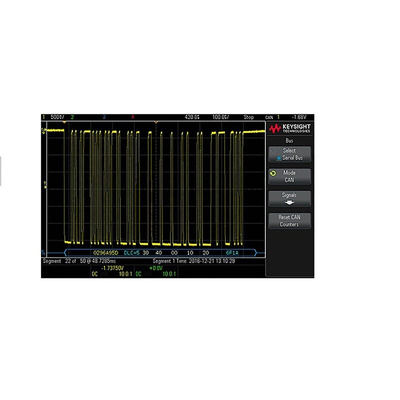
Task: Select blue channel 3 indicator
Action: (x=104, y=117)
